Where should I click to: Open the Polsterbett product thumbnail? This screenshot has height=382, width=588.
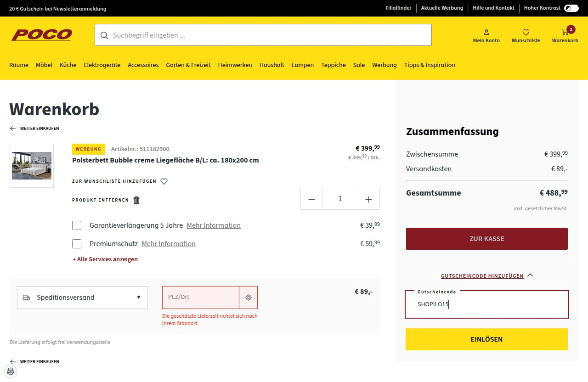[32, 166]
